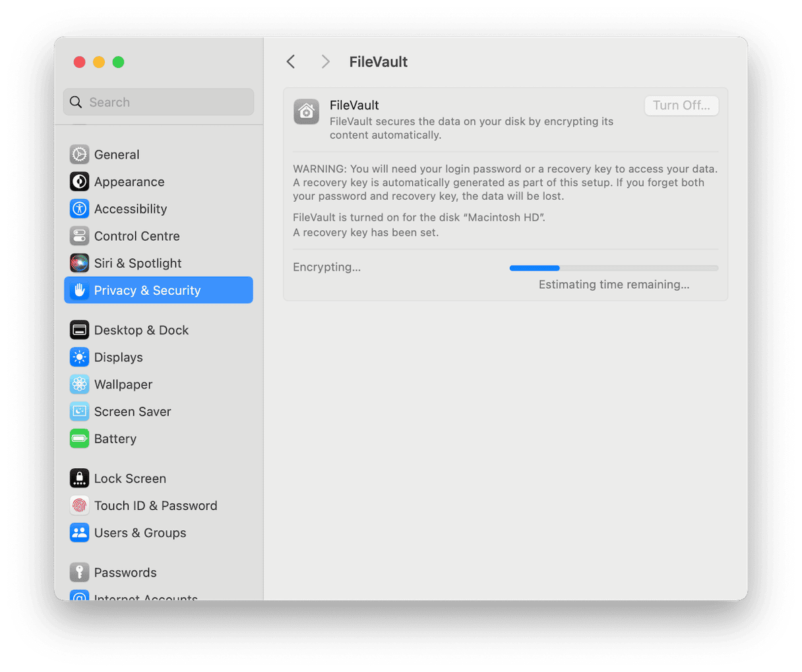Click the encrypting progress bar
Viewport: 802px width, 672px height.
click(x=613, y=268)
